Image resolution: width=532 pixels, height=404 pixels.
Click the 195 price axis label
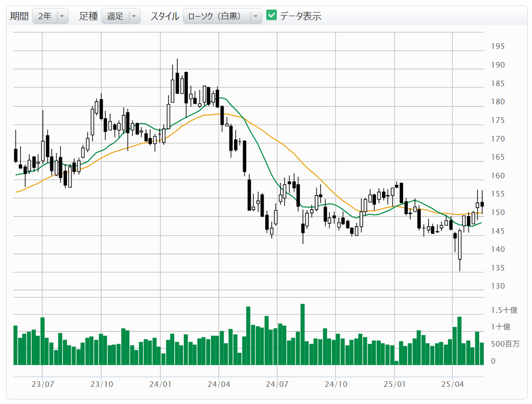[497, 46]
